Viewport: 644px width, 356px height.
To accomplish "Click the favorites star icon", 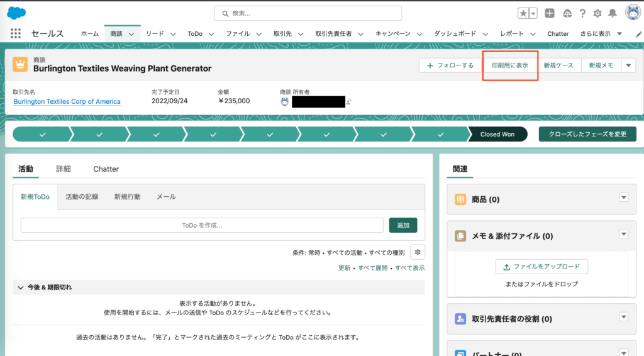I will pos(523,13).
